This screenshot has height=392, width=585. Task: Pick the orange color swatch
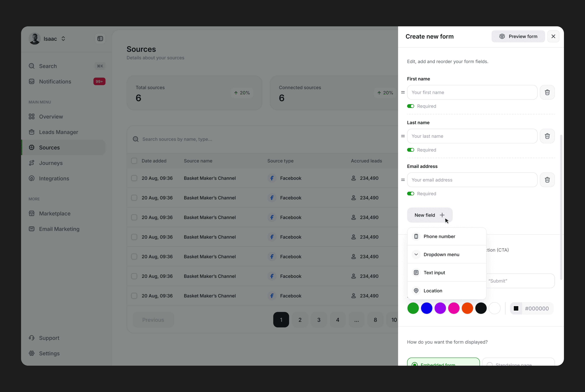click(467, 308)
